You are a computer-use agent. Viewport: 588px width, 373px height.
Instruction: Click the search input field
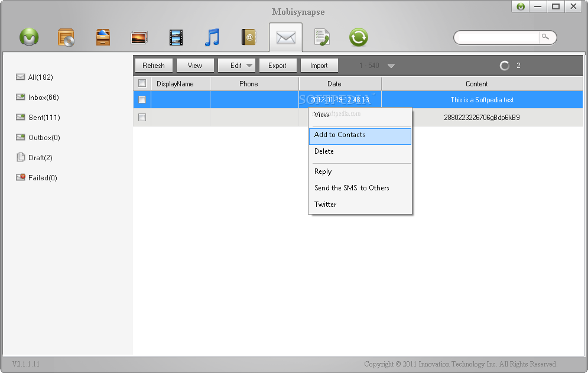[x=499, y=37]
